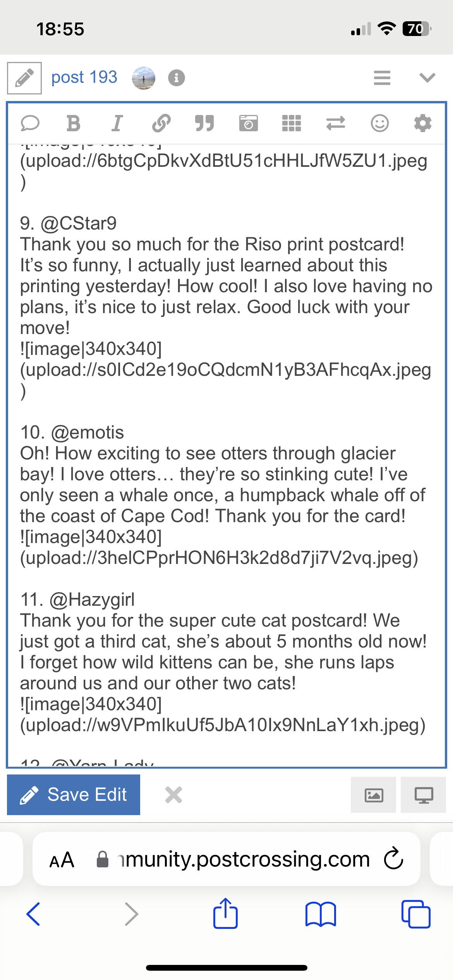
Task: Toggle the image upload button by preview
Action: [x=374, y=795]
